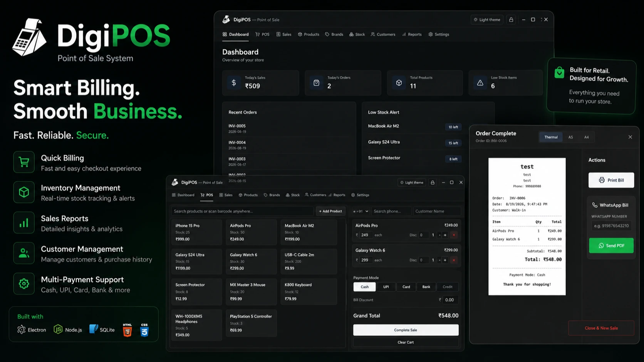Image resolution: width=644 pixels, height=362 pixels.
Task: Click the Print Bill button
Action: click(x=611, y=180)
